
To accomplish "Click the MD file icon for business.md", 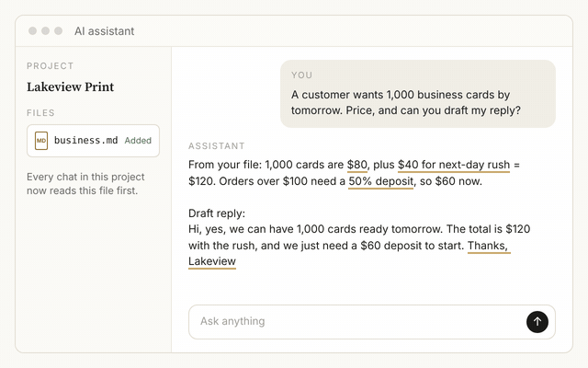I will click(41, 141).
